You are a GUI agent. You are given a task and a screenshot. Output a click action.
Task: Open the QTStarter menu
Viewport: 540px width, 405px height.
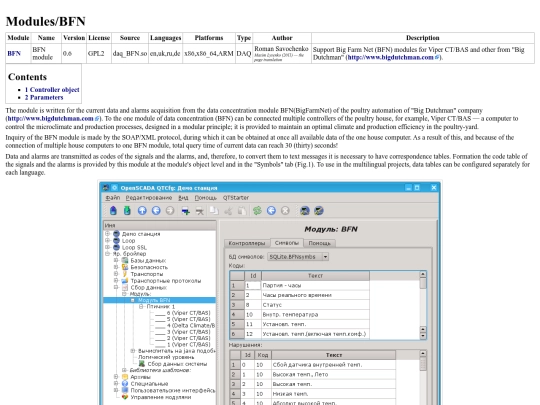click(236, 198)
